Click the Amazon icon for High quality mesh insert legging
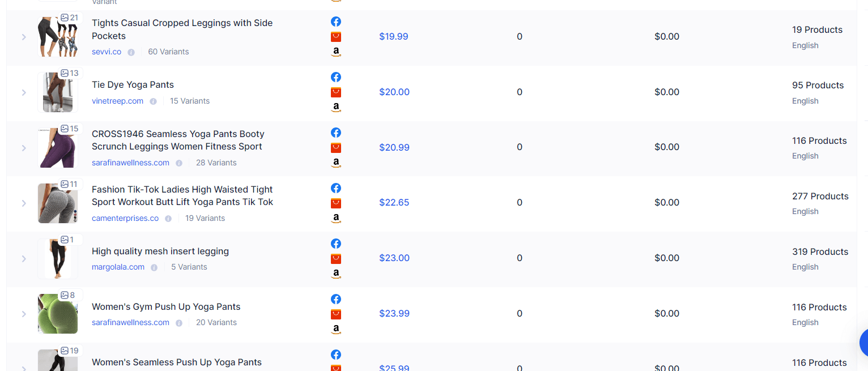 (336, 273)
